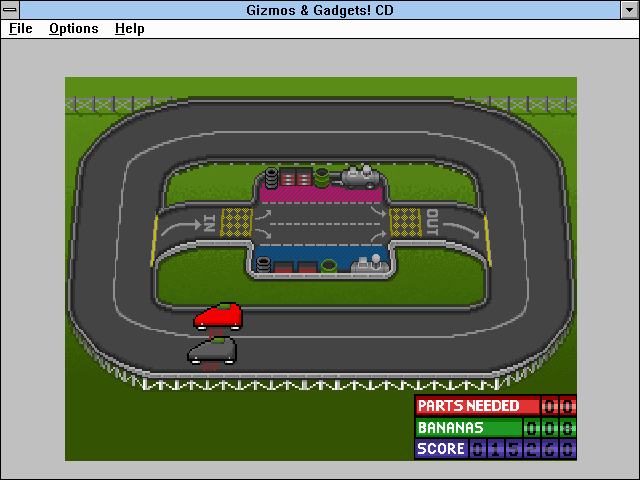Click the red race car
This screenshot has height=480, width=640.
[x=218, y=316]
